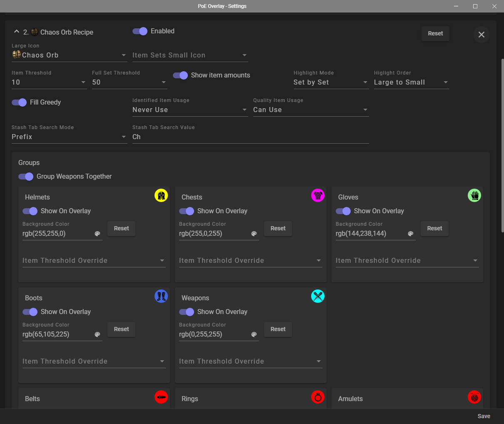This screenshot has height=424, width=504.
Task: Click the yellow Helmets group icon
Action: 161,195
